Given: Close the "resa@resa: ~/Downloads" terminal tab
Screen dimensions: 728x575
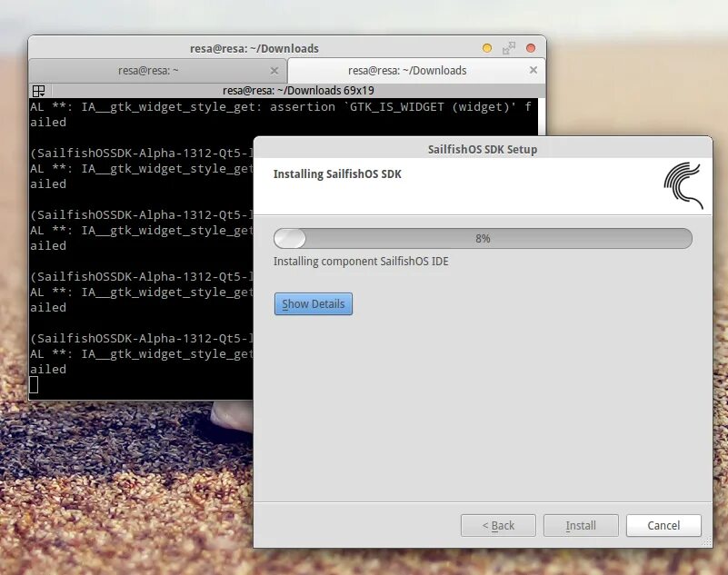Looking at the screenshot, I should coord(534,70).
